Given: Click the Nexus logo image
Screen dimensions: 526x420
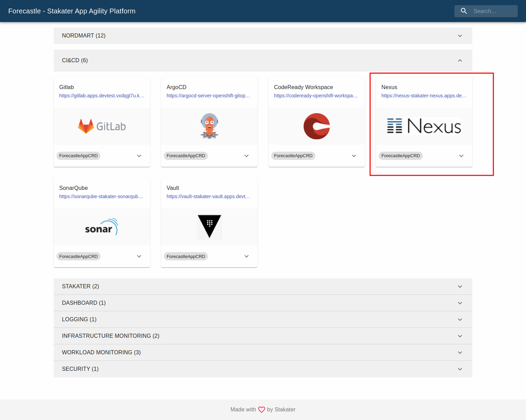Looking at the screenshot, I should [x=424, y=126].
